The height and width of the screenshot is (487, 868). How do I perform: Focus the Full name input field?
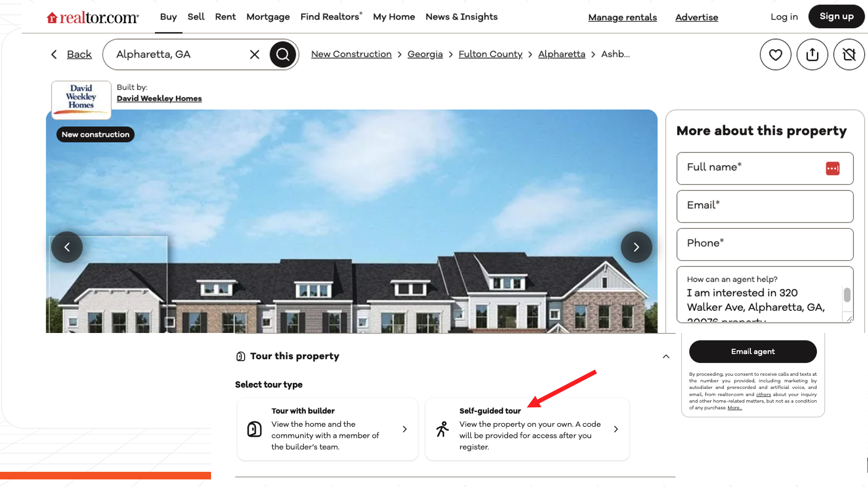[765, 169]
